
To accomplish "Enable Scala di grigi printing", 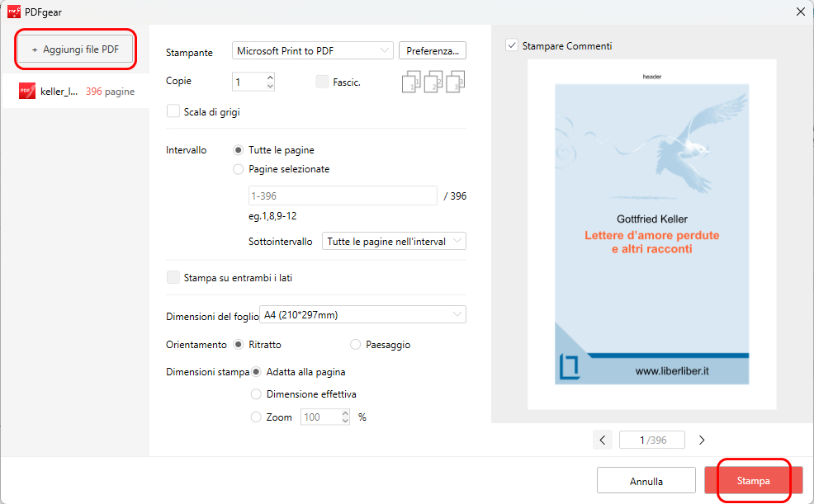I will pos(173,111).
